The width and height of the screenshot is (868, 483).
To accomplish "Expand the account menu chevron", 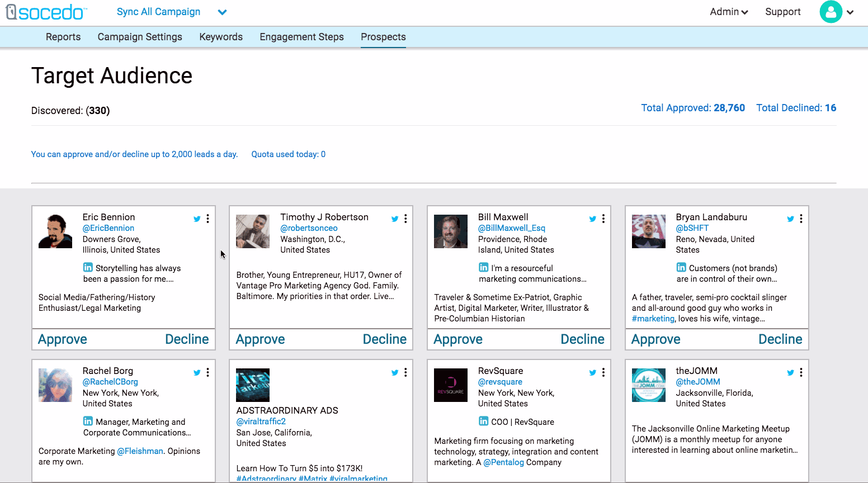I will point(850,12).
